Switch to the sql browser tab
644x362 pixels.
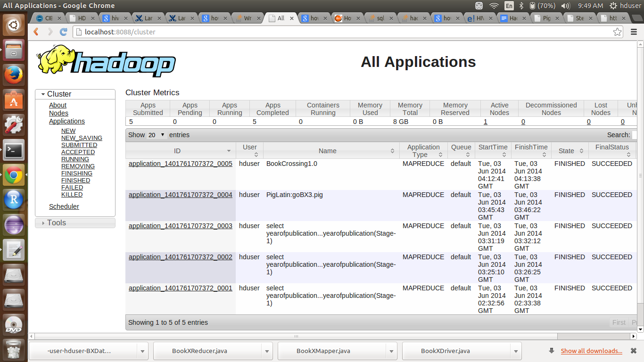tap(380, 18)
